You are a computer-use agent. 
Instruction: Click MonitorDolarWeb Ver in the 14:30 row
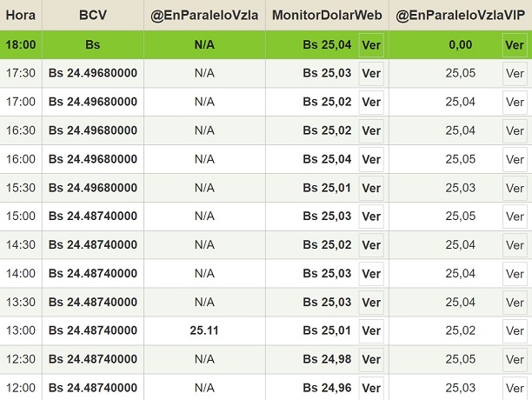click(371, 245)
